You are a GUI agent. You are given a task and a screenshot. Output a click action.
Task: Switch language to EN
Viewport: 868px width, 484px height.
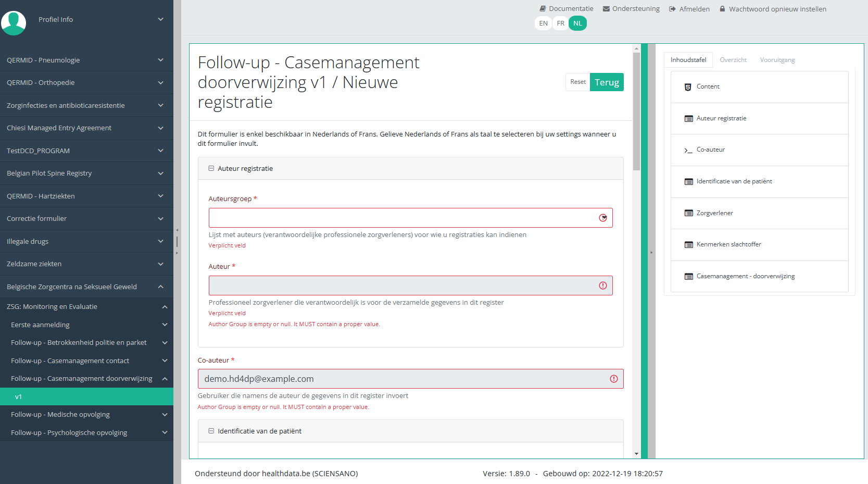point(543,23)
